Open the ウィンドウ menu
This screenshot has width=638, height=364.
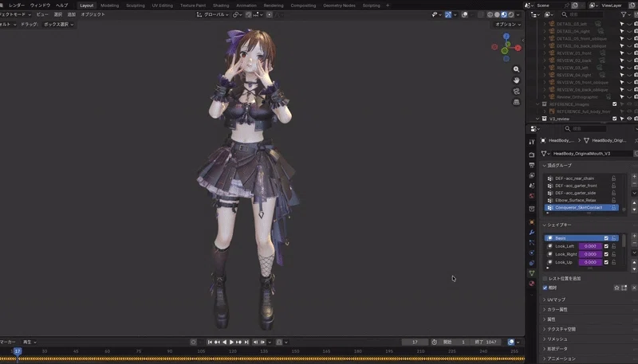41,6
